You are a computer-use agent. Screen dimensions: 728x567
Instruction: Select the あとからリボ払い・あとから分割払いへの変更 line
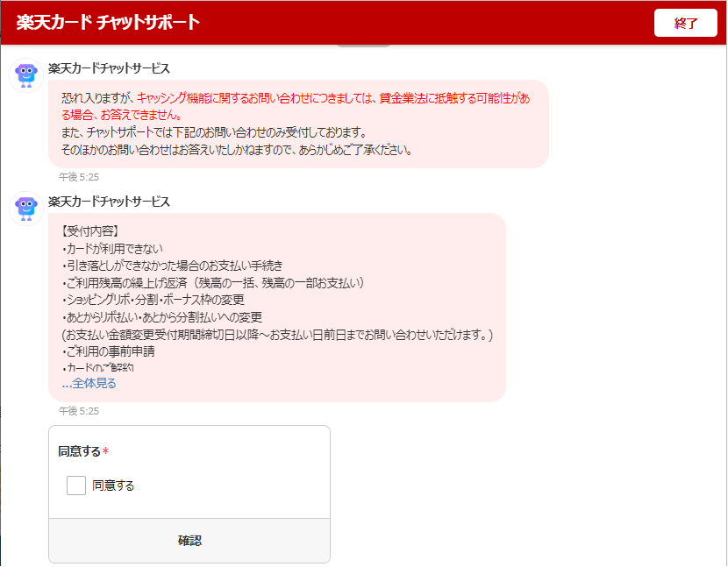(161, 317)
